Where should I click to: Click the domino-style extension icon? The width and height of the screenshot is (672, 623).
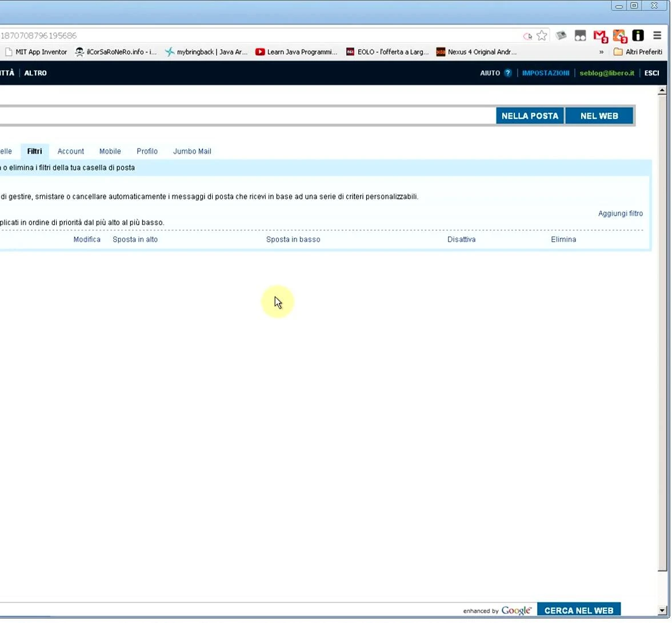coord(581,35)
